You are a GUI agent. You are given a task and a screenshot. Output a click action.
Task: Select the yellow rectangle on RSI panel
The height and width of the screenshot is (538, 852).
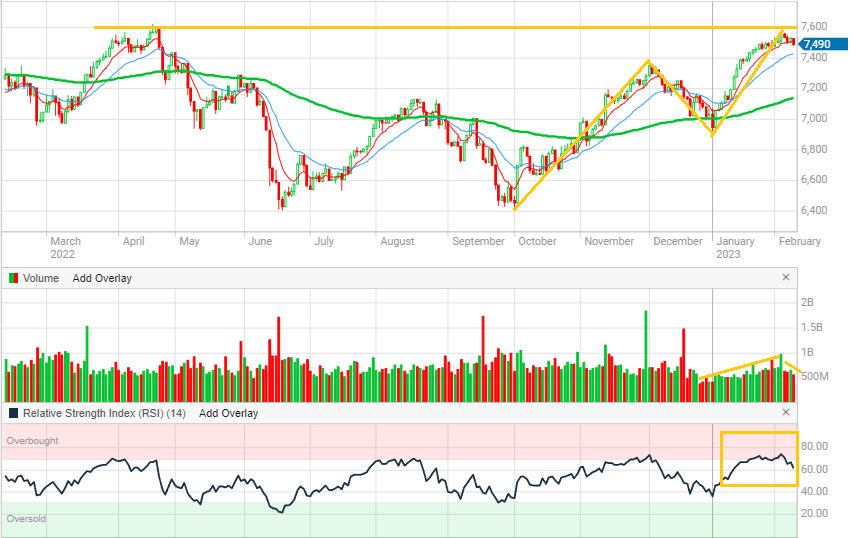[758, 433]
